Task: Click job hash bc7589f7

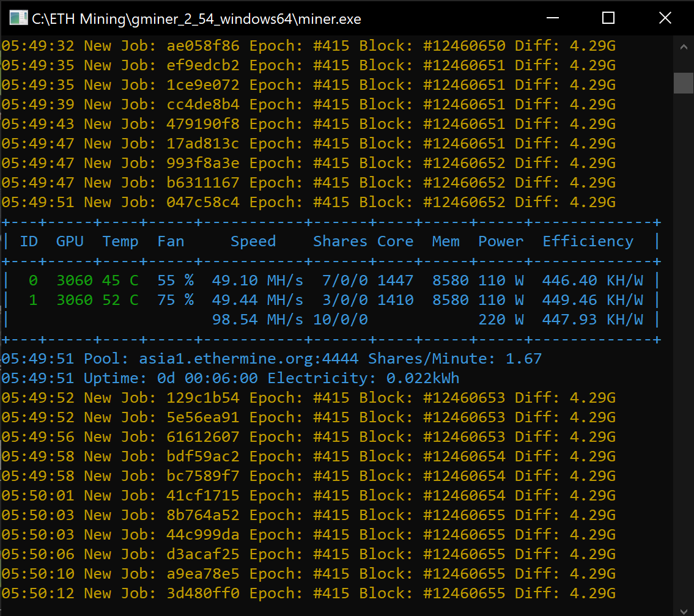Action: click(x=203, y=476)
